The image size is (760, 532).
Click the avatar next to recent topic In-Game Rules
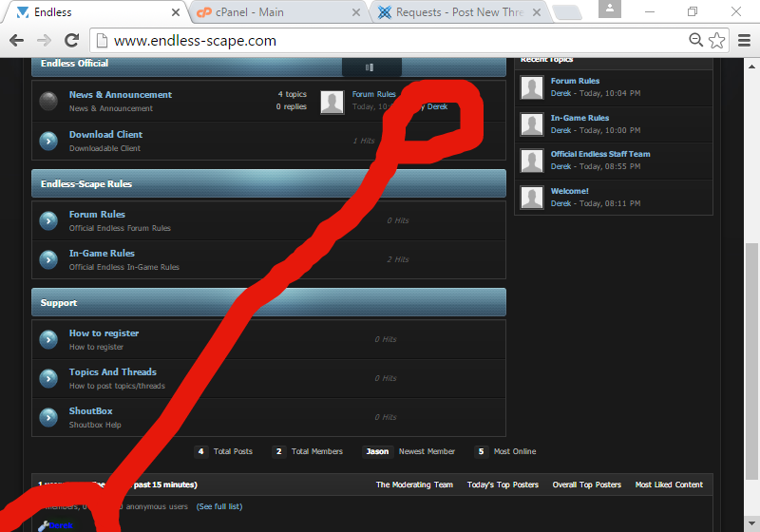pos(532,124)
